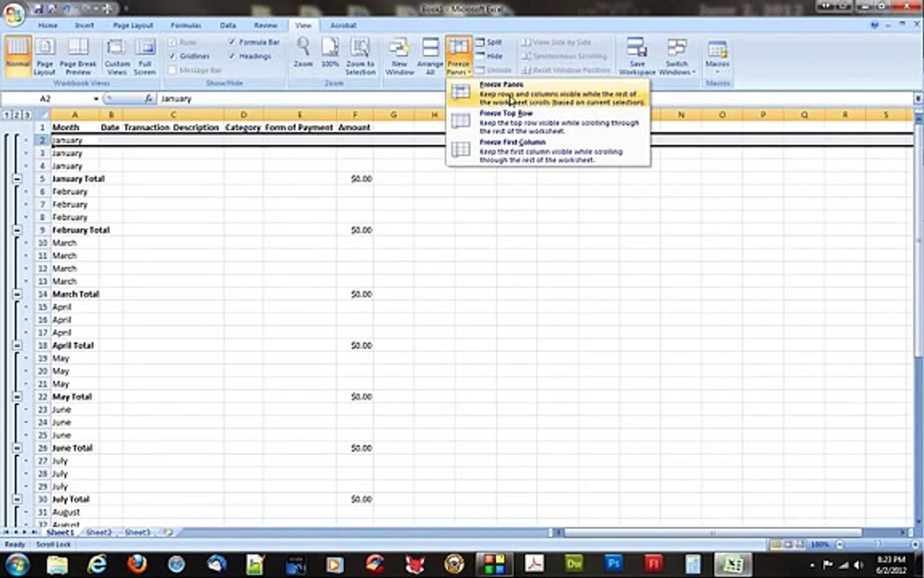This screenshot has width=924, height=578.
Task: Click Hide window button
Action: pos(489,56)
